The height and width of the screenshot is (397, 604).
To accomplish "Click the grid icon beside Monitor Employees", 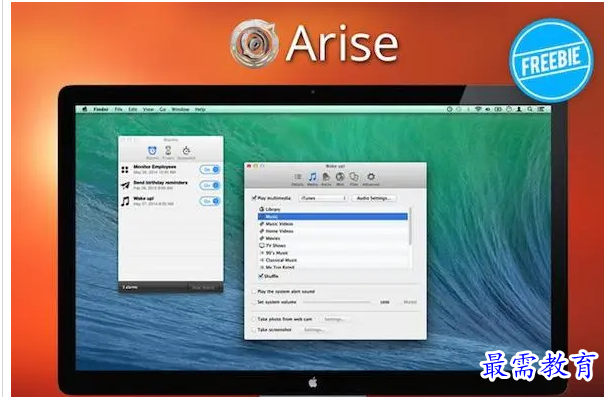I will 125,169.
